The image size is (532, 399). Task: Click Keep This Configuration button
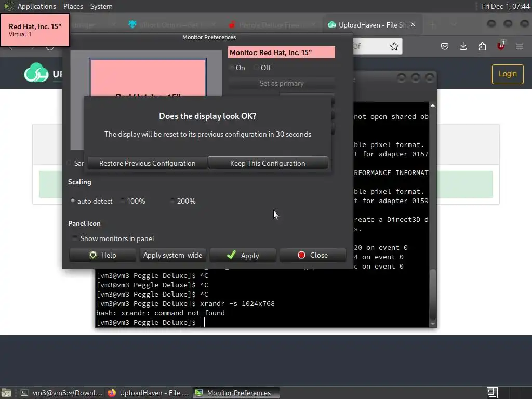[268, 163]
